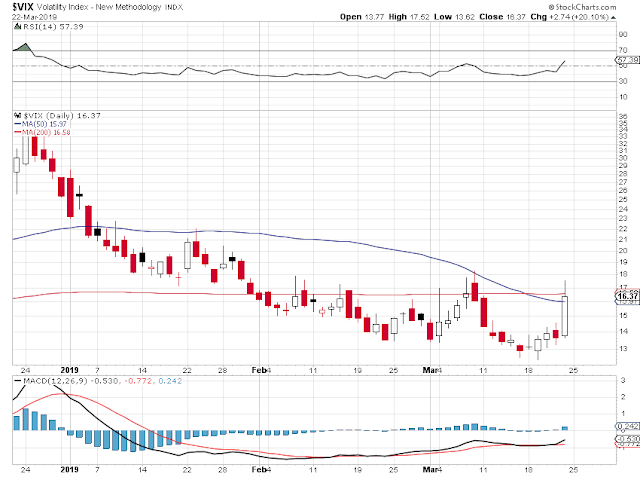Click the 'Volatility Index - New Methodology' title
Image resolution: width=640 pixels, height=477 pixels.
[x=100, y=7]
